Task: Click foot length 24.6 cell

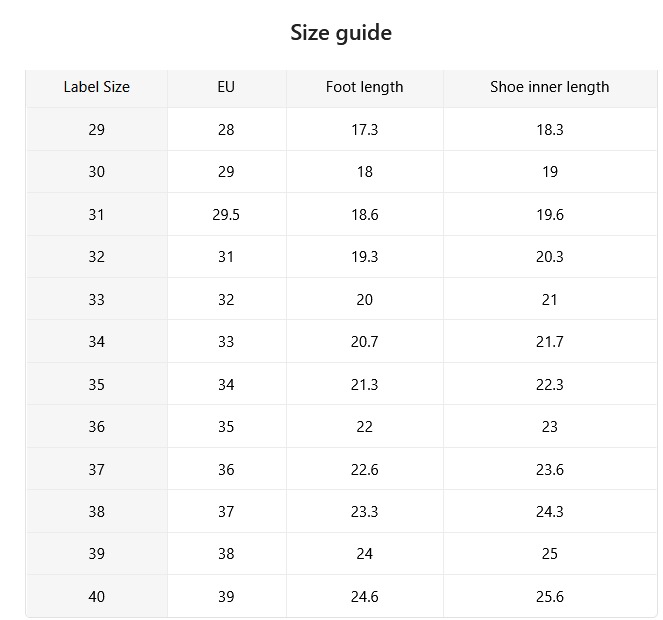Action: [x=364, y=597]
